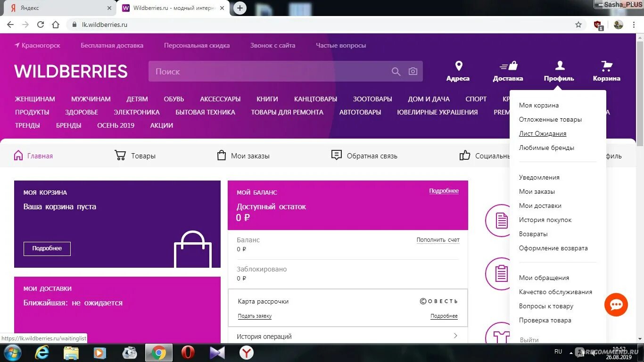Click Подробнее under Совесть card
This screenshot has width=644, height=362.
pos(444,316)
